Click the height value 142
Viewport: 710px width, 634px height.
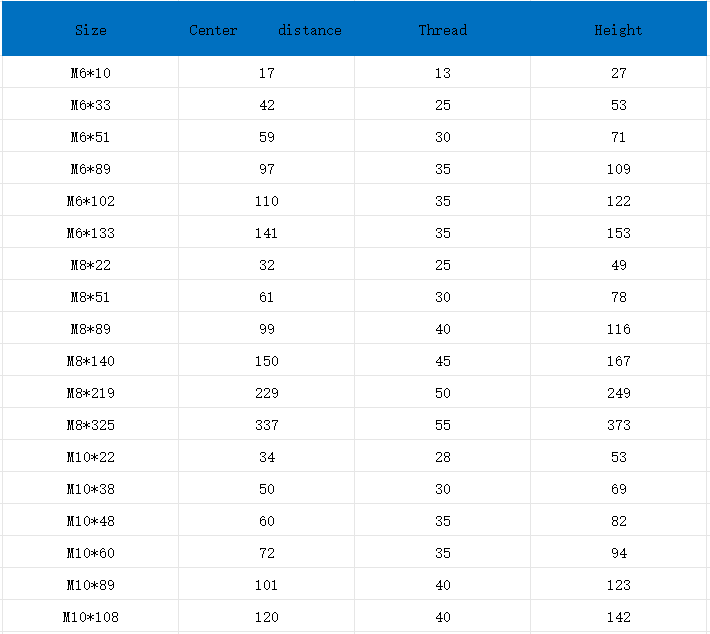(x=619, y=617)
